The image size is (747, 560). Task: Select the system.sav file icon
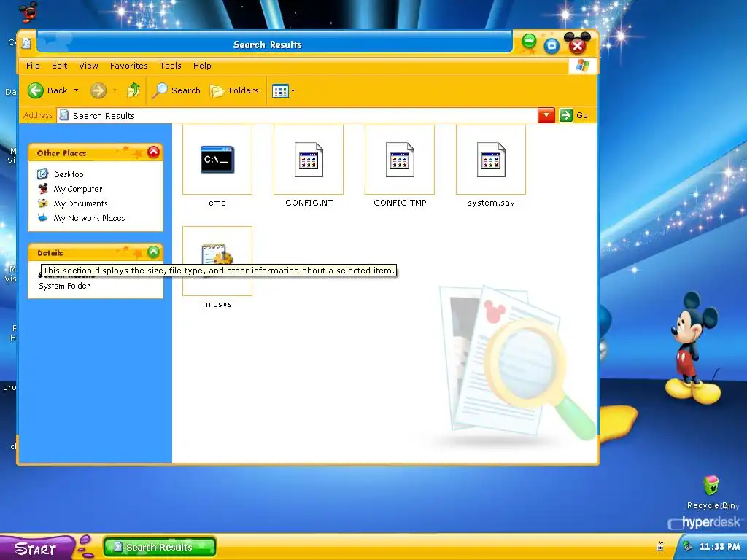(491, 160)
